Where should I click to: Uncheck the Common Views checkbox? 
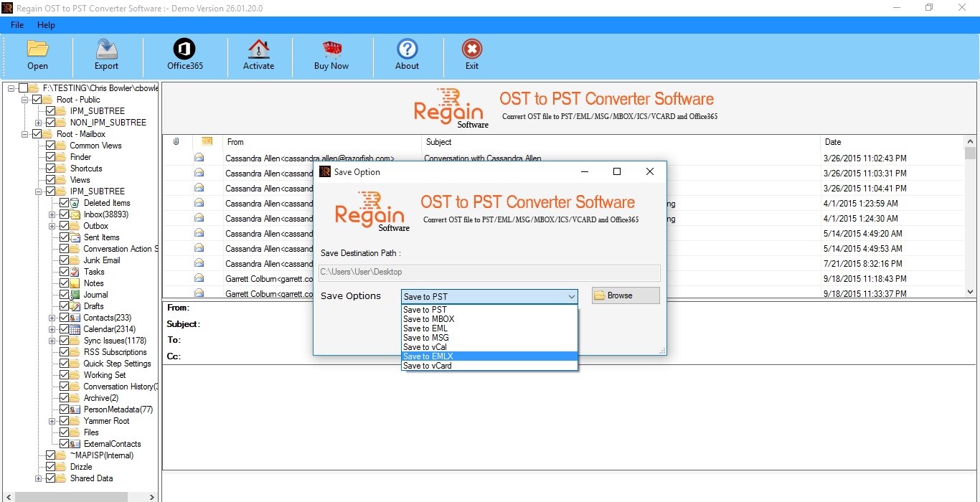[50, 146]
